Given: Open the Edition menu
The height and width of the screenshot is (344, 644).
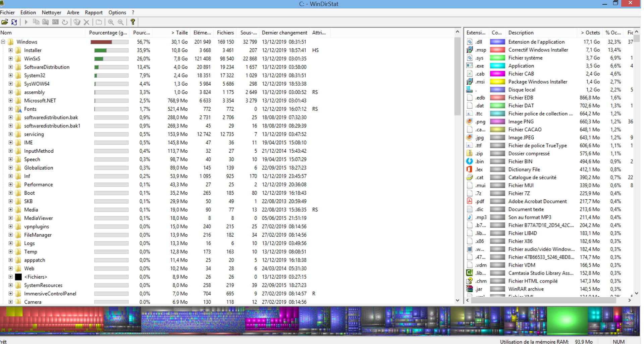Looking at the screenshot, I should pos(28,12).
